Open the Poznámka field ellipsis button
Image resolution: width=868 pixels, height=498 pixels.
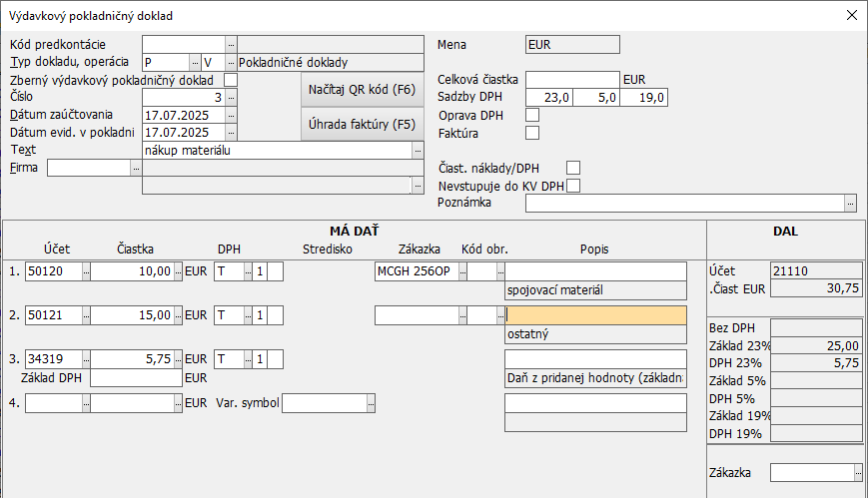(x=850, y=204)
